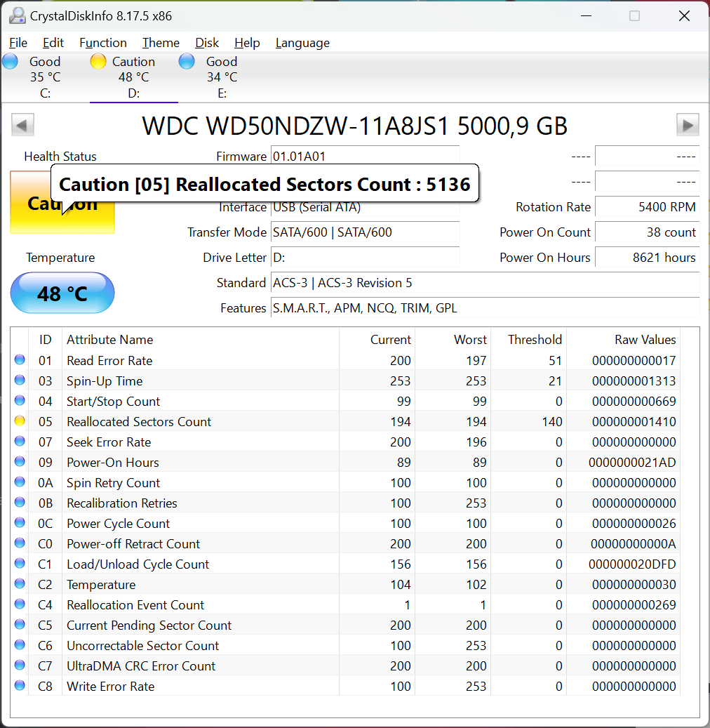Click the previous-drive arrow button
The height and width of the screenshot is (728, 710).
pyautogui.click(x=22, y=124)
